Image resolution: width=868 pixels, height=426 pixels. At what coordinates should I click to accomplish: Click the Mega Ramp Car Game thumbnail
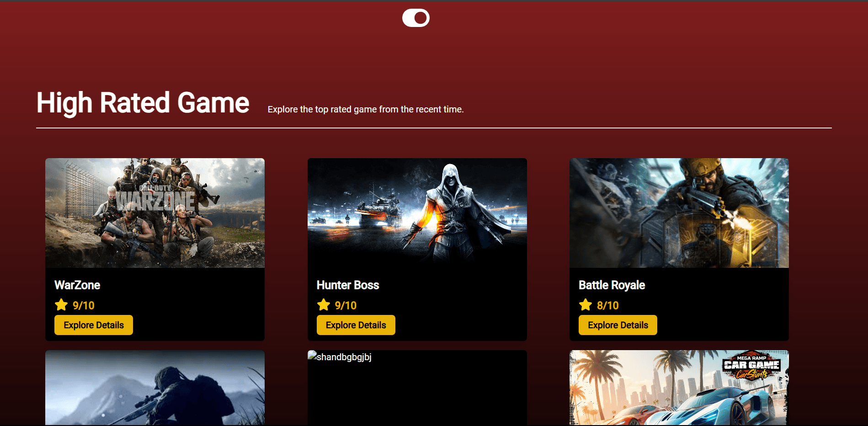coord(679,388)
